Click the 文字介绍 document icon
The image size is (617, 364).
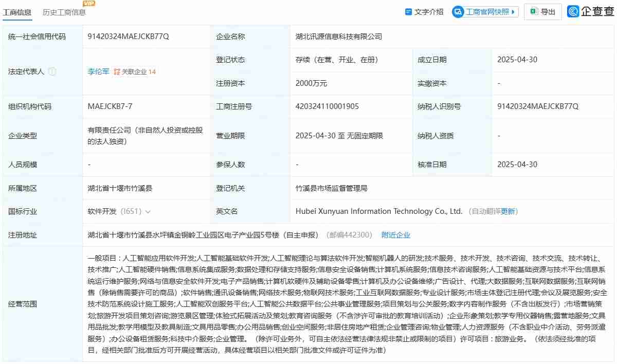tap(408, 11)
